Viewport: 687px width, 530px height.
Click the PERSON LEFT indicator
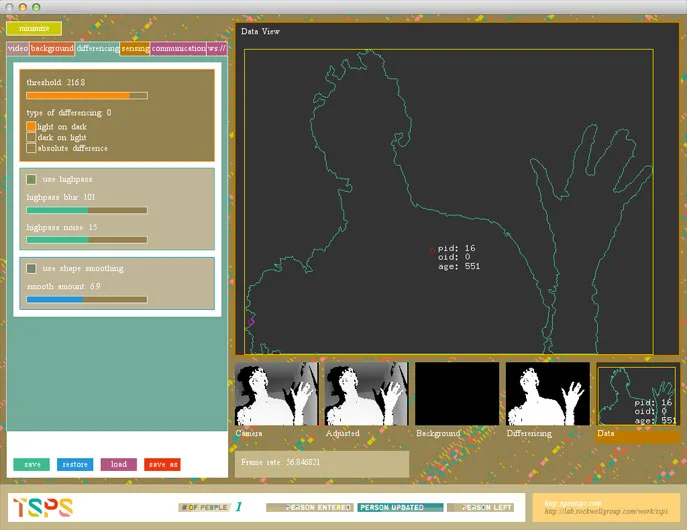(x=481, y=507)
